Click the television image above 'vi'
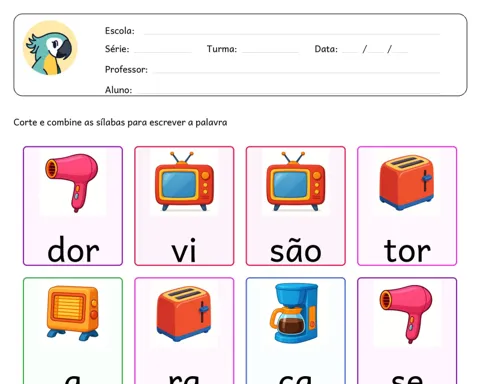480x384 pixels. coord(184,181)
